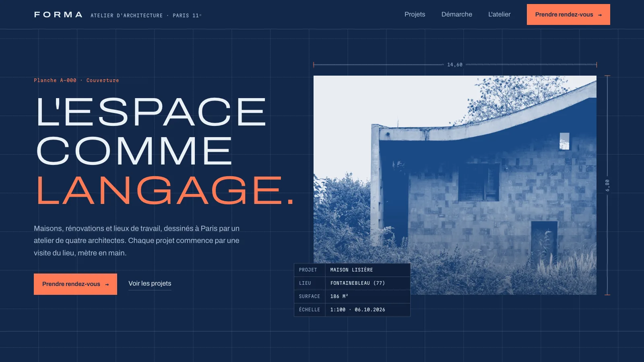Click the 'FONTAINEBLEAU (77)' location cell

(x=368, y=283)
